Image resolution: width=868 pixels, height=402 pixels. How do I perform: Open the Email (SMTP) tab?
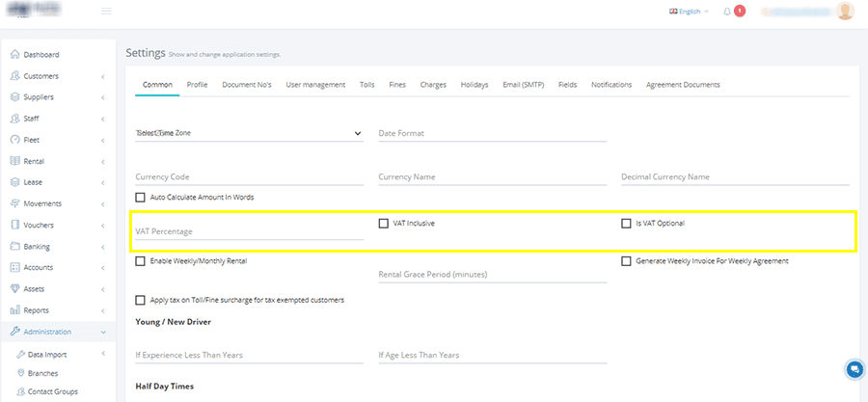tap(523, 85)
